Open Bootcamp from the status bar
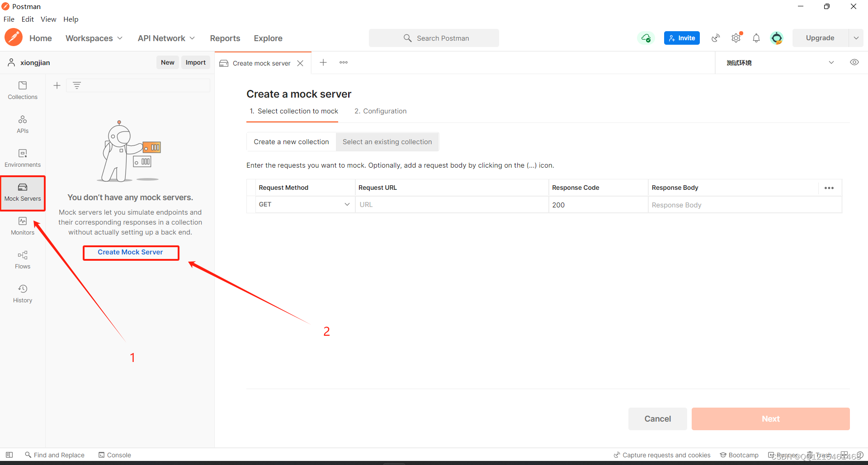The height and width of the screenshot is (465, 868). (x=739, y=455)
